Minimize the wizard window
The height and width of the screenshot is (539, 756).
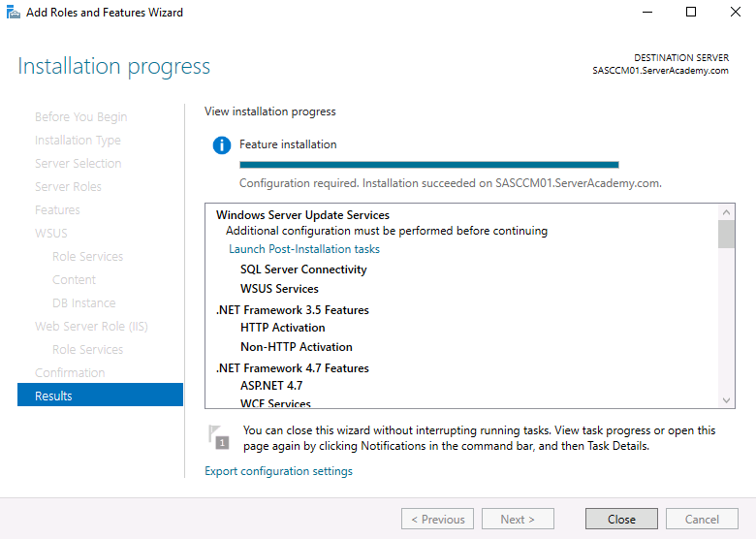coord(647,12)
